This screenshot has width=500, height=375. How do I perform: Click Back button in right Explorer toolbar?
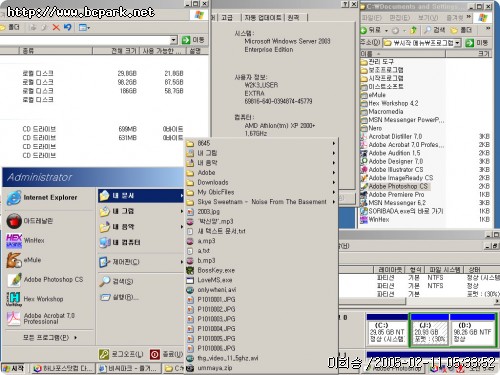(371, 30)
